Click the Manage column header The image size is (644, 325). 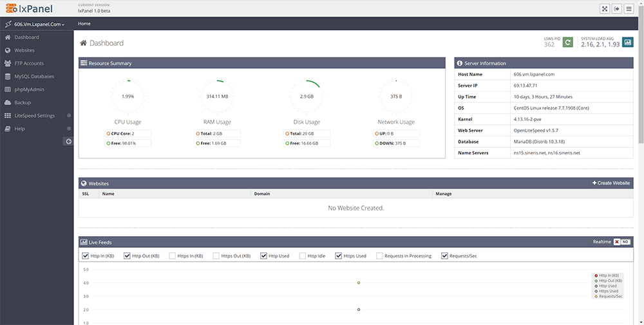444,194
